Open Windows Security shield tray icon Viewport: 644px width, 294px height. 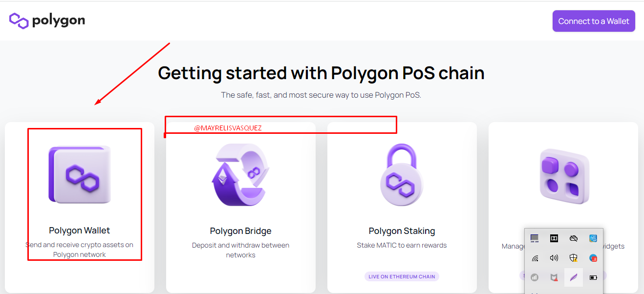point(574,258)
